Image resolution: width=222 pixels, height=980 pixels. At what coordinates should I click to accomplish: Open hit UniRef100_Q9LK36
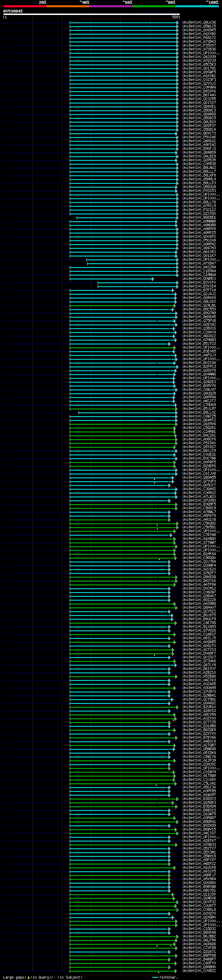pyautogui.click(x=199, y=23)
